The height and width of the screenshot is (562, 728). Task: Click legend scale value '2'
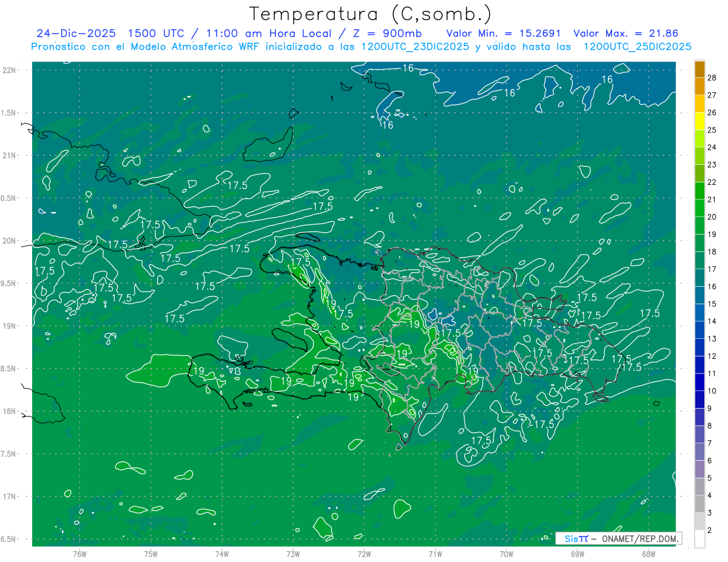710,530
